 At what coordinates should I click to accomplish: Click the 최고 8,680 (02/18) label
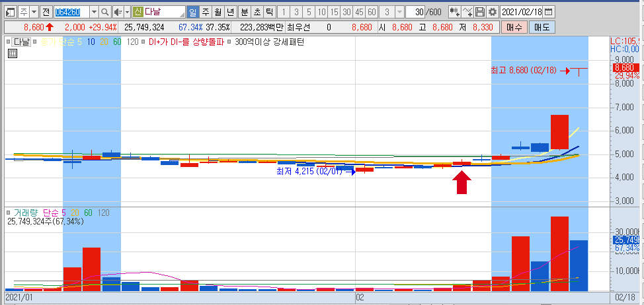[524, 71]
